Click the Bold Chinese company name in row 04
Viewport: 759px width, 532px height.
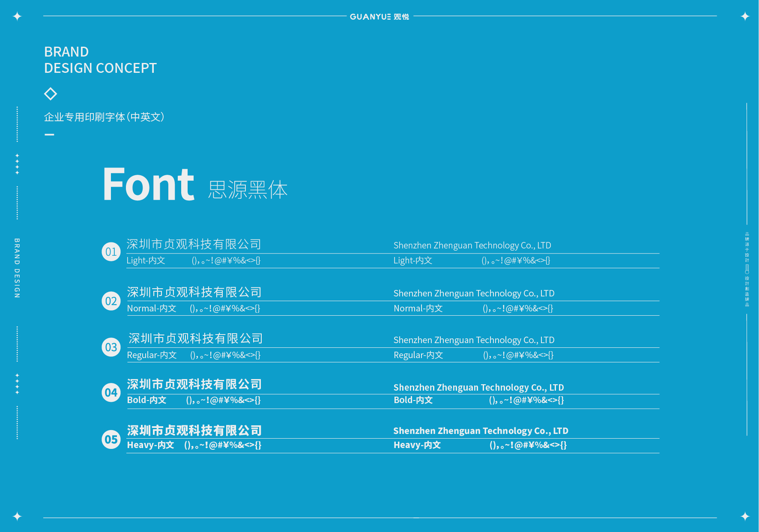pos(194,384)
